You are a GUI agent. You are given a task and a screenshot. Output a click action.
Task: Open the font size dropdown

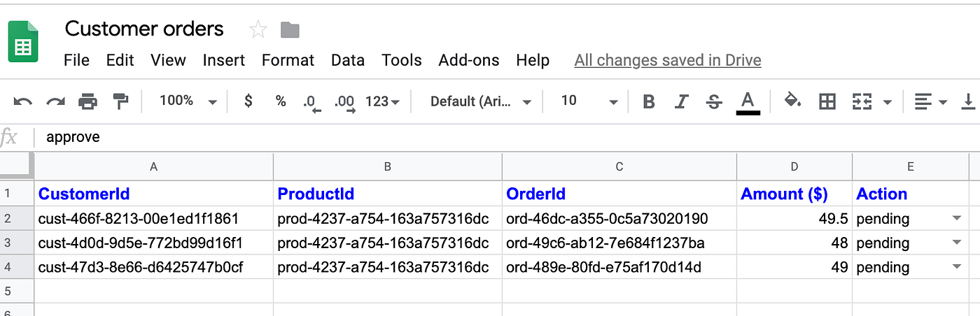(589, 101)
